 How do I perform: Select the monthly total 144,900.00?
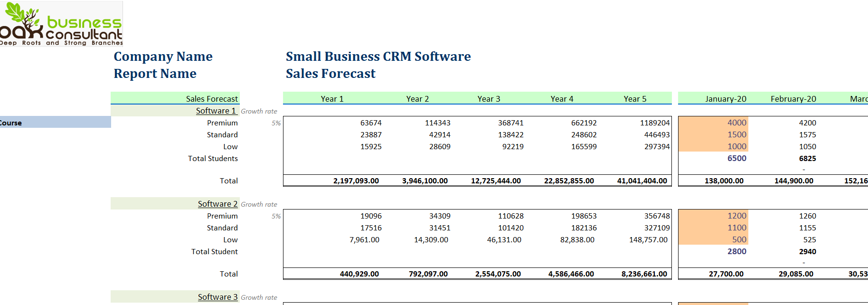tap(794, 181)
